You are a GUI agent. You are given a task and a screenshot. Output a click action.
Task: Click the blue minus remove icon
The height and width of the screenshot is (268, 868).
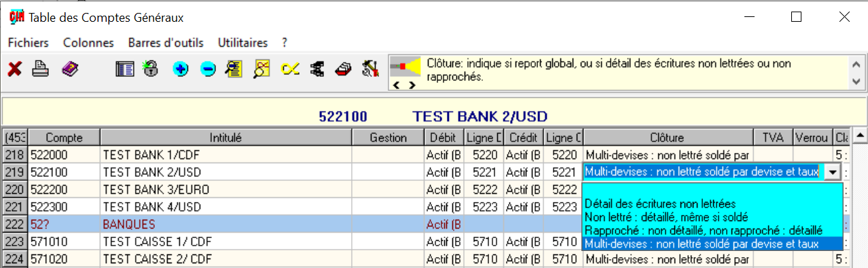click(208, 69)
